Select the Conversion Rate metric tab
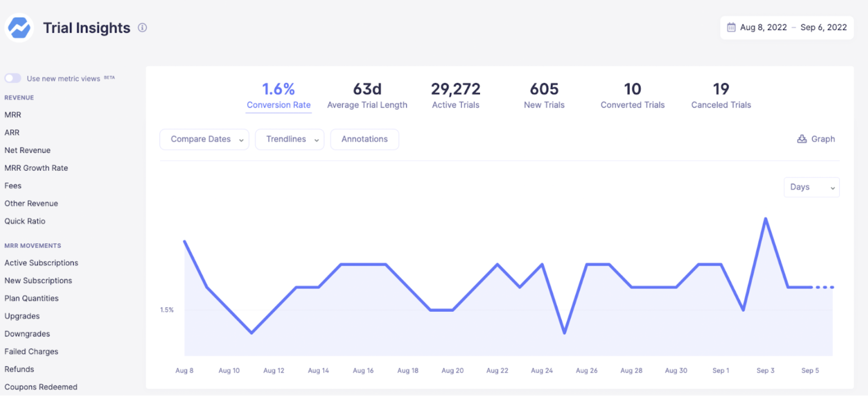 click(278, 96)
